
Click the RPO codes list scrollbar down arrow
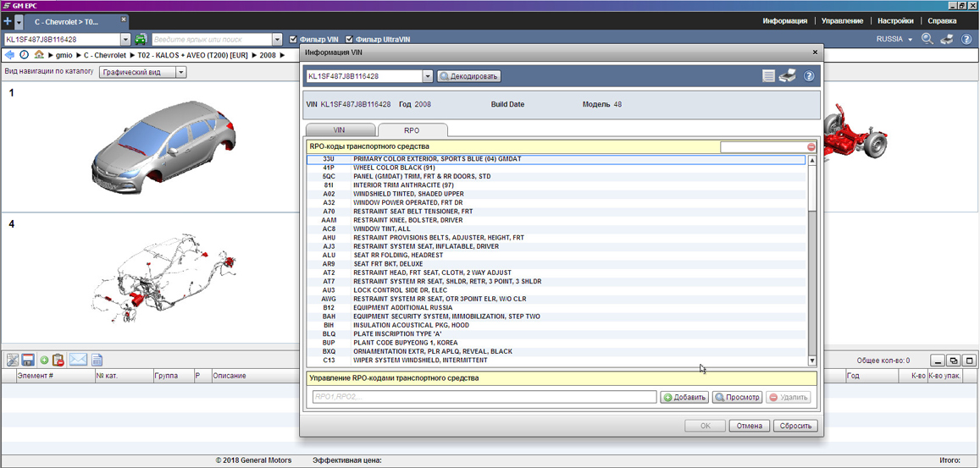pos(811,361)
